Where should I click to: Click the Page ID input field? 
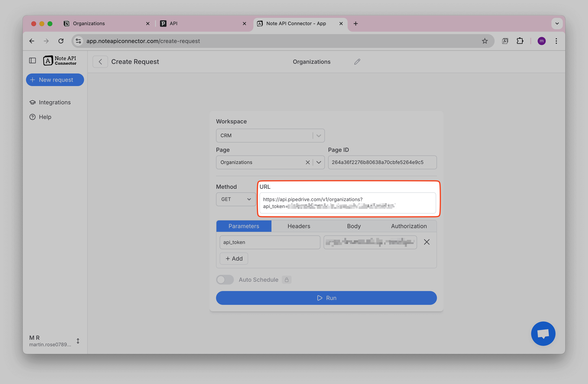382,162
